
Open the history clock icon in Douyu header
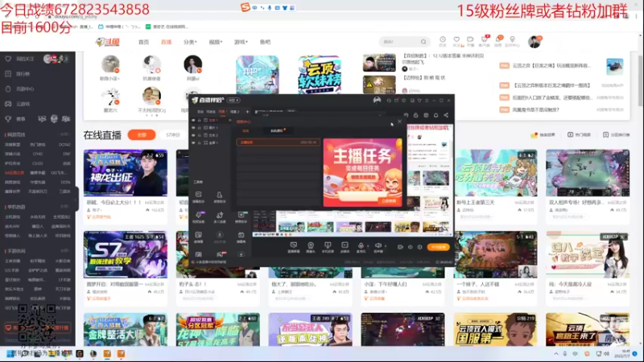point(442,39)
